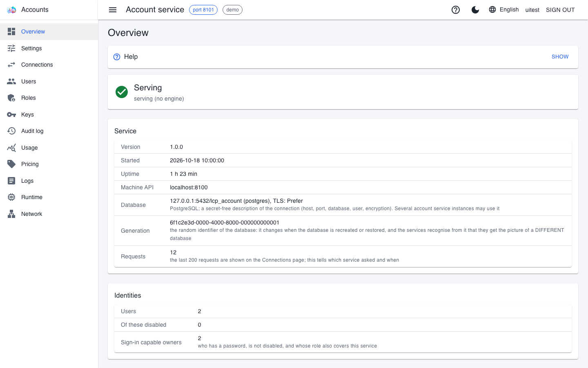Click the Of these disabled label
Screen dimensions: 588x368
(x=144, y=325)
